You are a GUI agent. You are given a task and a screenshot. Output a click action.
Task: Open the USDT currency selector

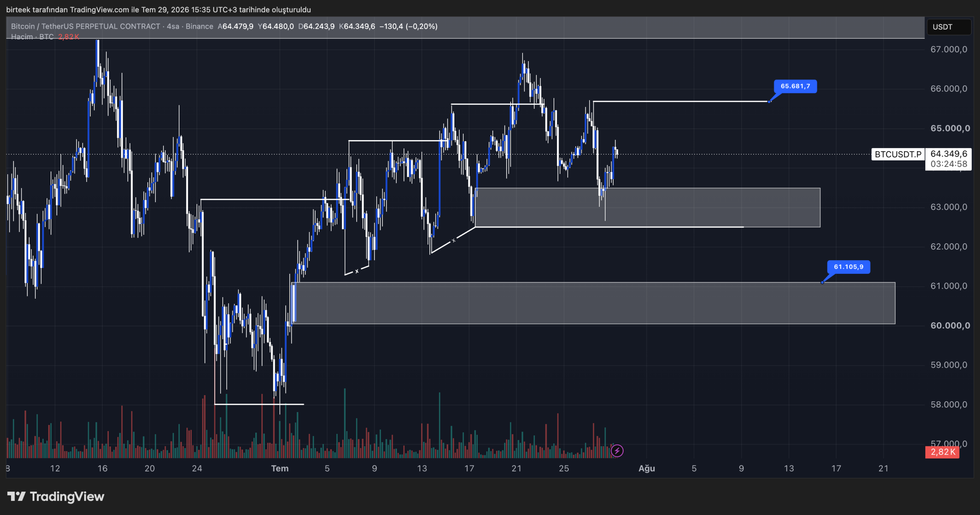pos(949,27)
